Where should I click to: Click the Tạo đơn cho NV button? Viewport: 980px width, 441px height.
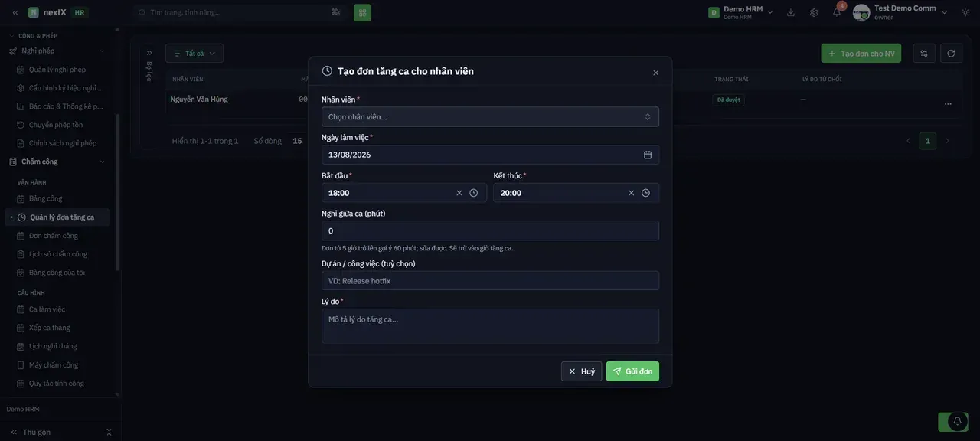point(861,54)
